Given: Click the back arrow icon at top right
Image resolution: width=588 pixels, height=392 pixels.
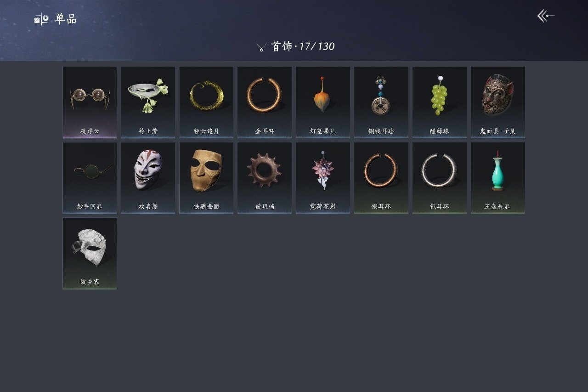Looking at the screenshot, I should click(546, 16).
